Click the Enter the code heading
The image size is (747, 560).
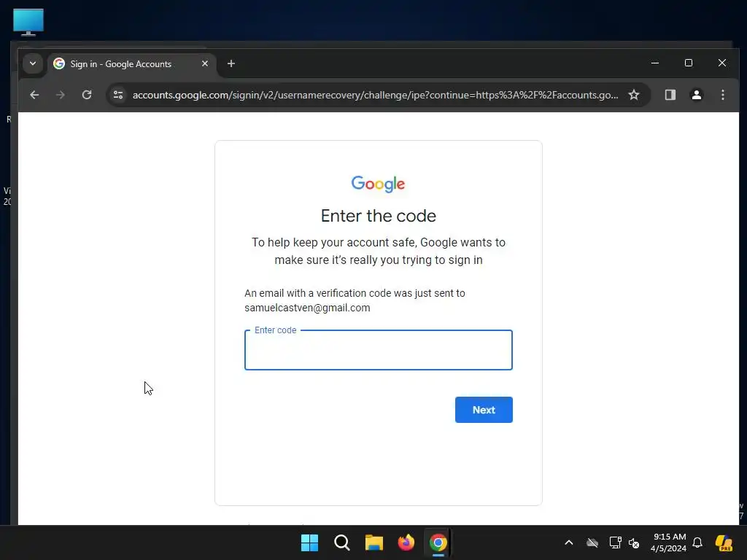pos(379,216)
